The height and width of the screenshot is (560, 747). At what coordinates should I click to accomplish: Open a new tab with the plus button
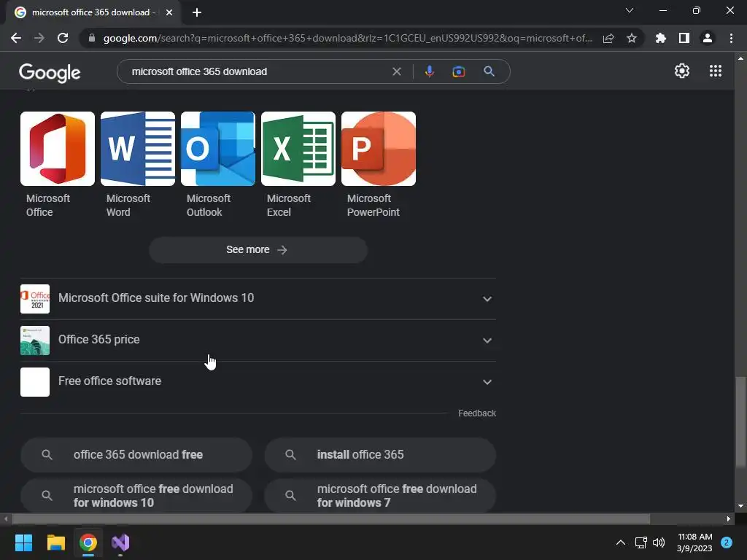coord(197,12)
